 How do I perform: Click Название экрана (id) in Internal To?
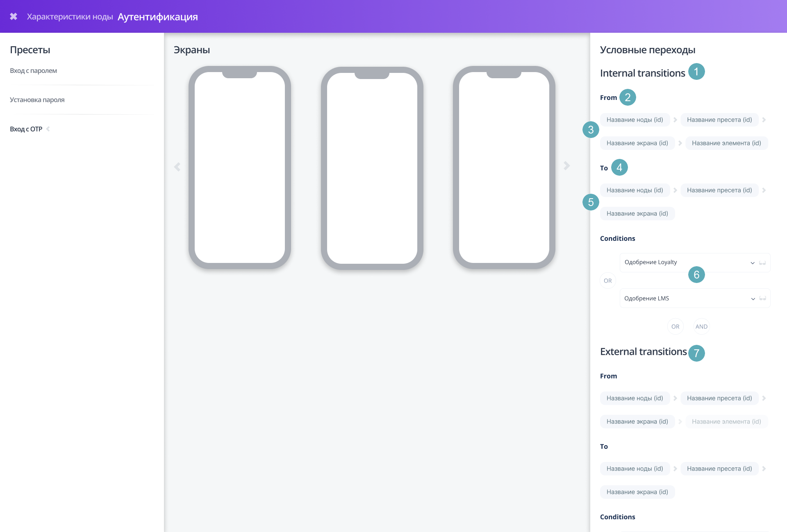[x=637, y=214]
